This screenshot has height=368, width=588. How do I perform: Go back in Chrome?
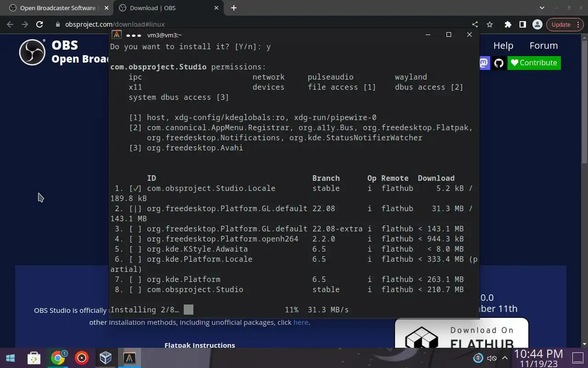(x=10, y=24)
